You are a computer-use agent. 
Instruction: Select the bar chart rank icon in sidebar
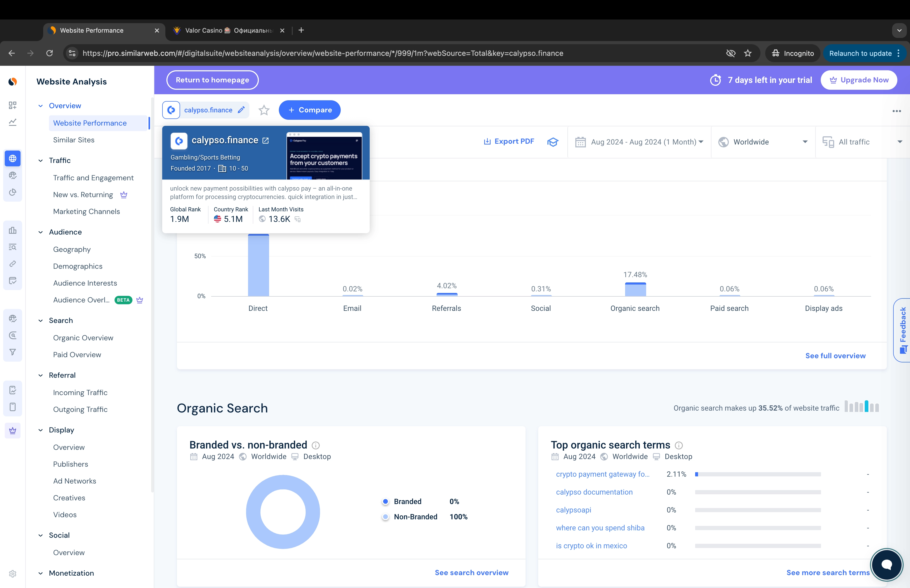click(x=13, y=230)
